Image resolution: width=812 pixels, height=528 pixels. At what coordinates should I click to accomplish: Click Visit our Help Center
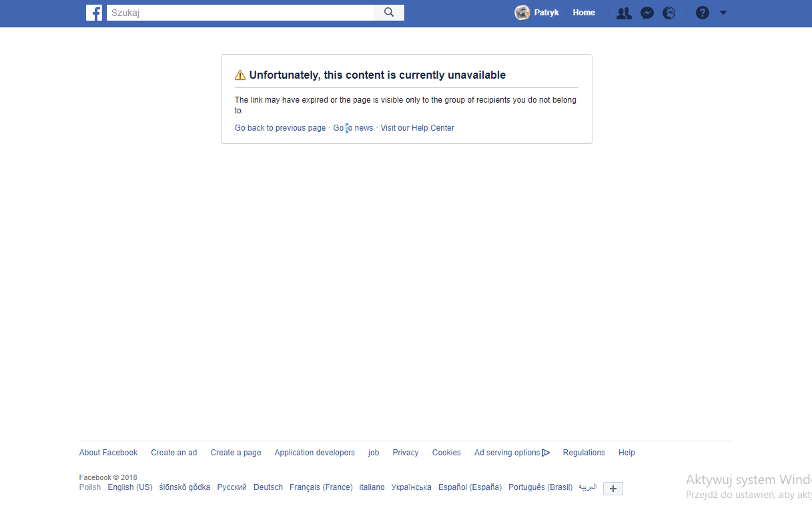pos(418,128)
